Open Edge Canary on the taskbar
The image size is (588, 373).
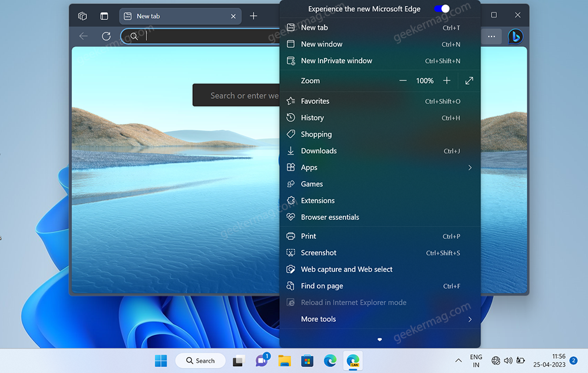(353, 361)
